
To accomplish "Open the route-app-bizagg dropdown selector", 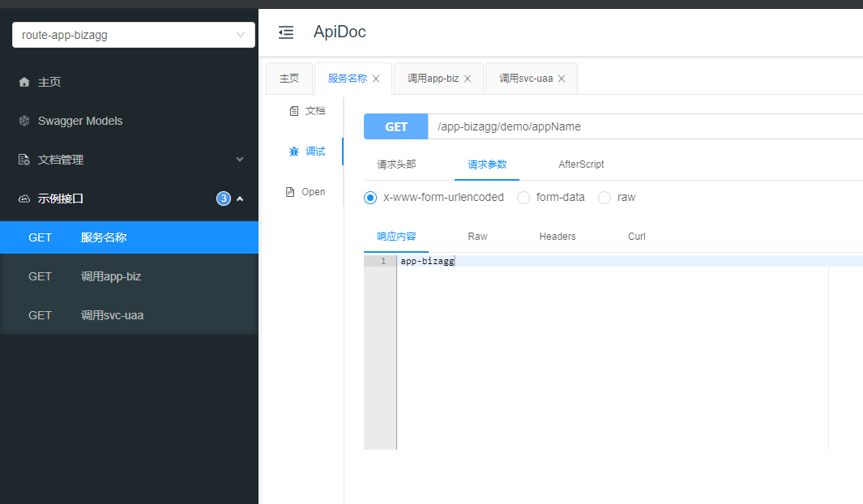I will [x=134, y=35].
